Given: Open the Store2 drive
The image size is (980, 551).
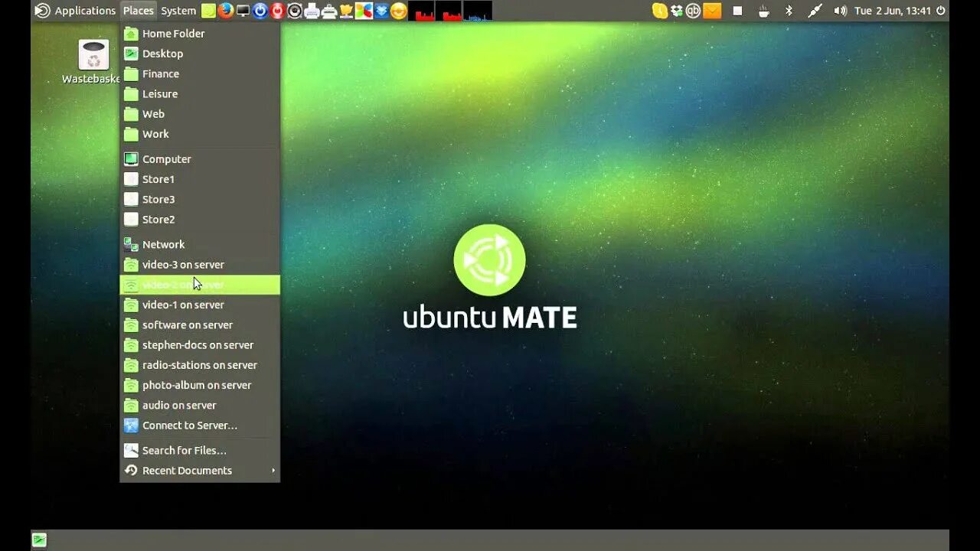Looking at the screenshot, I should tap(200, 219).
